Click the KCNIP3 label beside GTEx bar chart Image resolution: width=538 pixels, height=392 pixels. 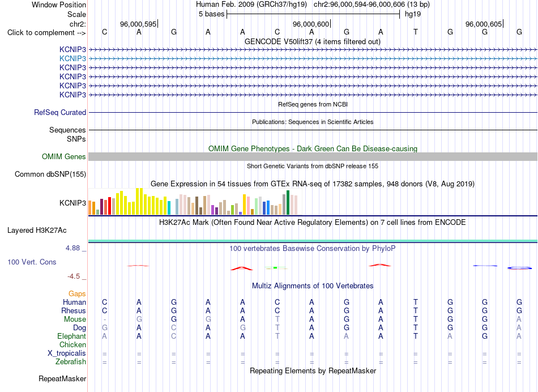72,203
